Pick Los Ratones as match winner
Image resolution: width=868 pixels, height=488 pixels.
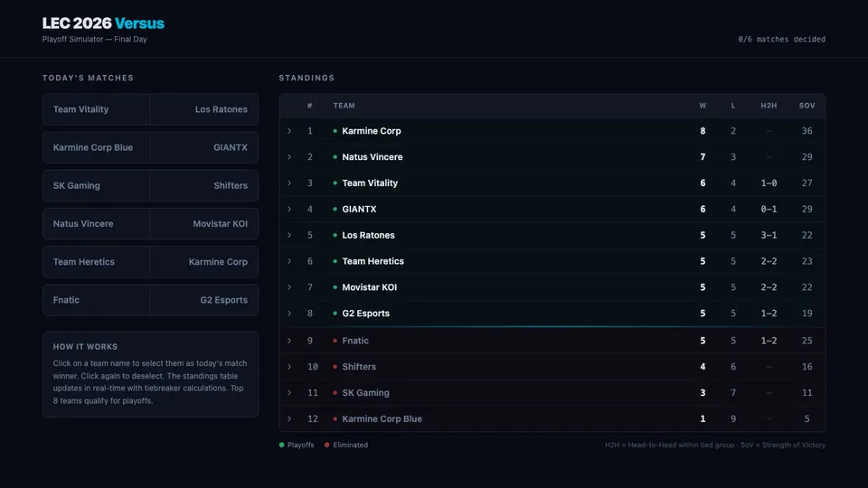(x=204, y=109)
